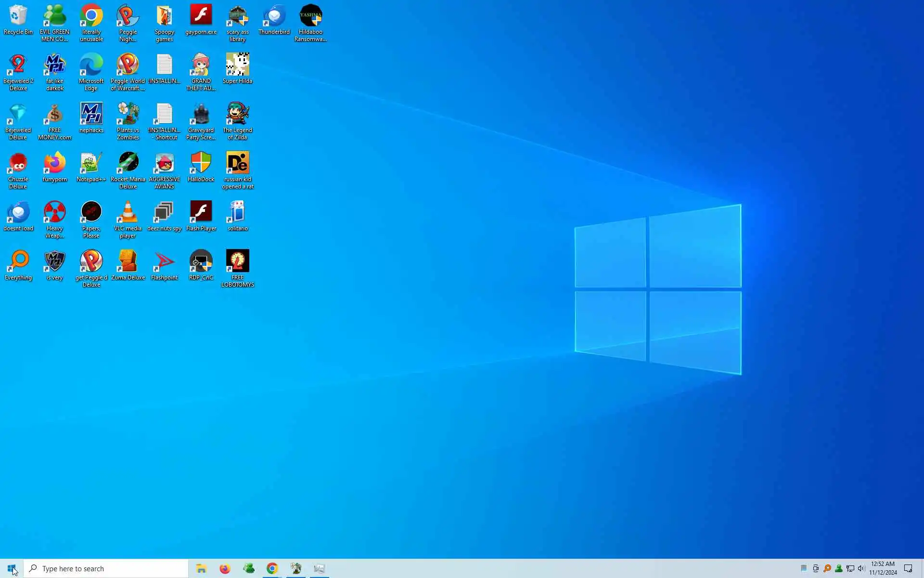Open the Windows Start menu
The width and height of the screenshot is (924, 578).
click(12, 569)
